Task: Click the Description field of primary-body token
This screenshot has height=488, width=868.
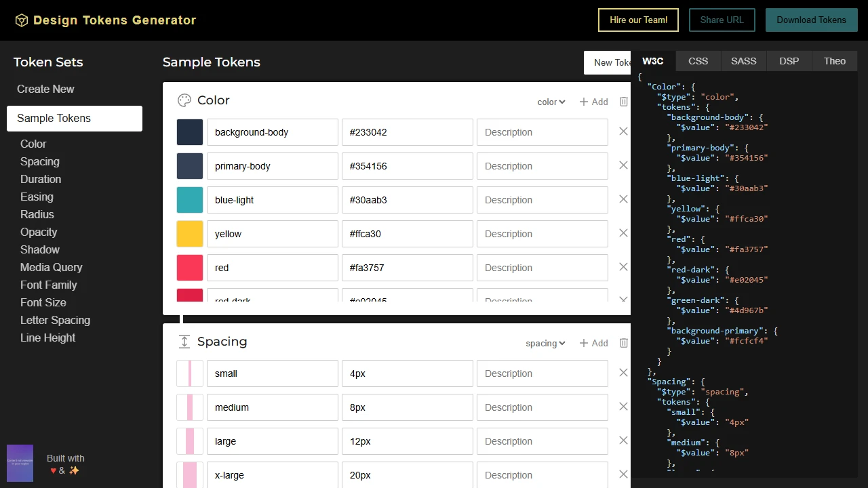Action: pos(542,166)
